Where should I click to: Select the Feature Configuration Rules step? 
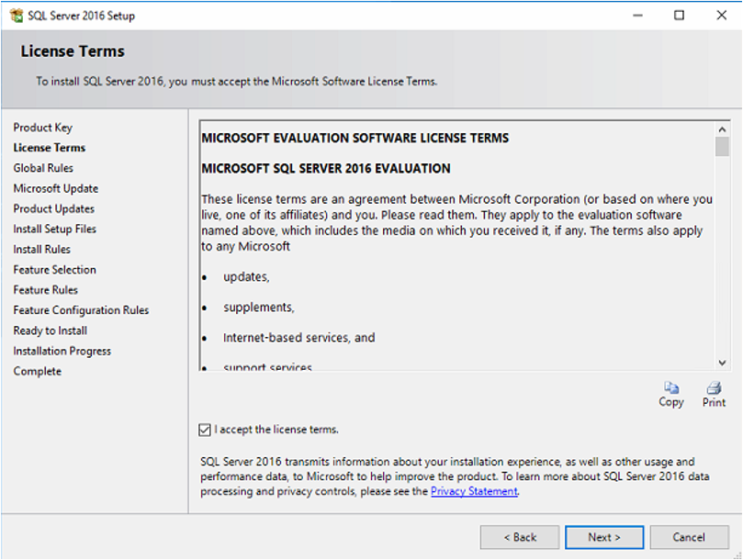point(81,310)
